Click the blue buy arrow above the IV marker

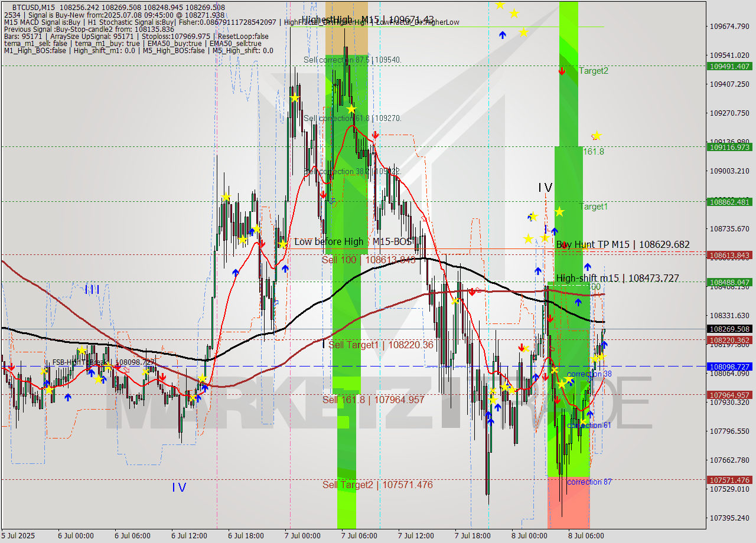click(554, 230)
